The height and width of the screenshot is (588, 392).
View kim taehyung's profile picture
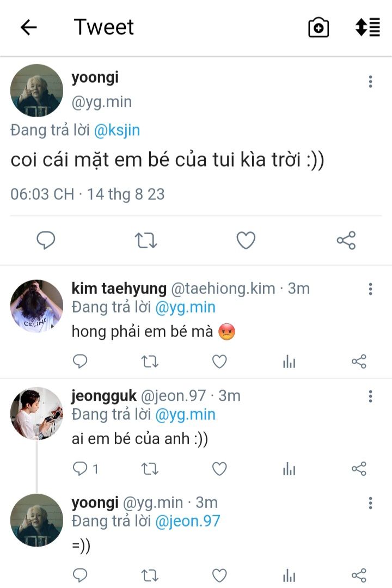pos(36,306)
